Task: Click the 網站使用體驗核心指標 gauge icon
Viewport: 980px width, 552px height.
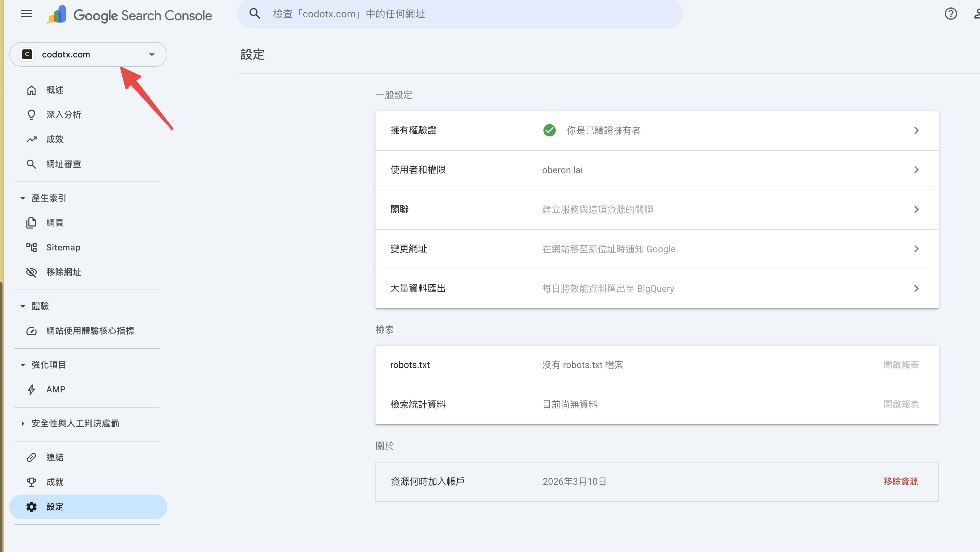Action: click(31, 331)
